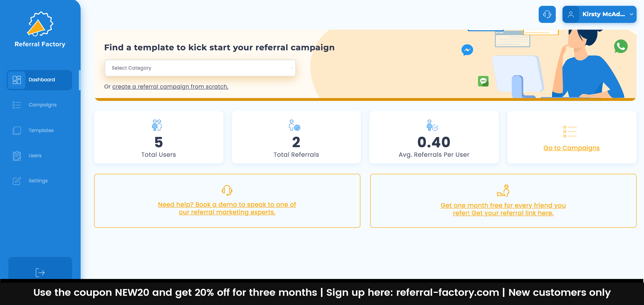Click the SMS icon in the banner

(x=484, y=81)
